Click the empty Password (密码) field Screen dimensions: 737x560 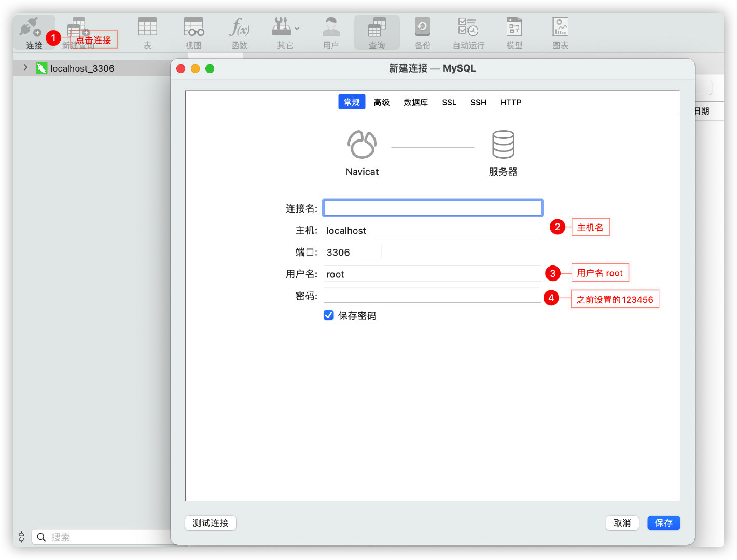click(x=433, y=296)
